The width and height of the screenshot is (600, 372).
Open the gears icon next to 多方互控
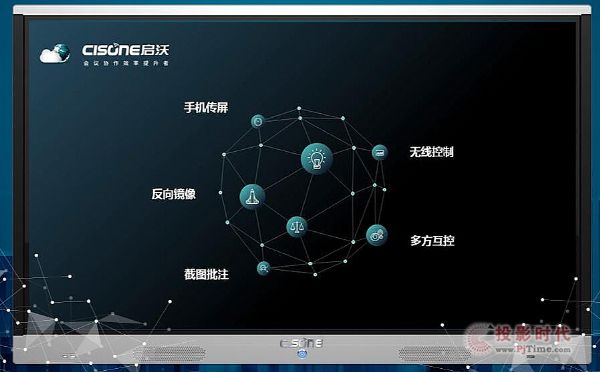click(377, 235)
